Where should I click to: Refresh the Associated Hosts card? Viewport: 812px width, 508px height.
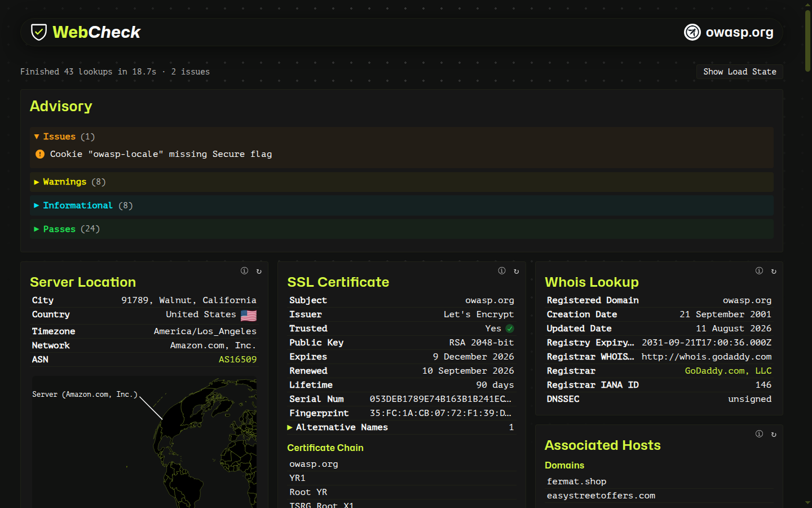(x=774, y=435)
